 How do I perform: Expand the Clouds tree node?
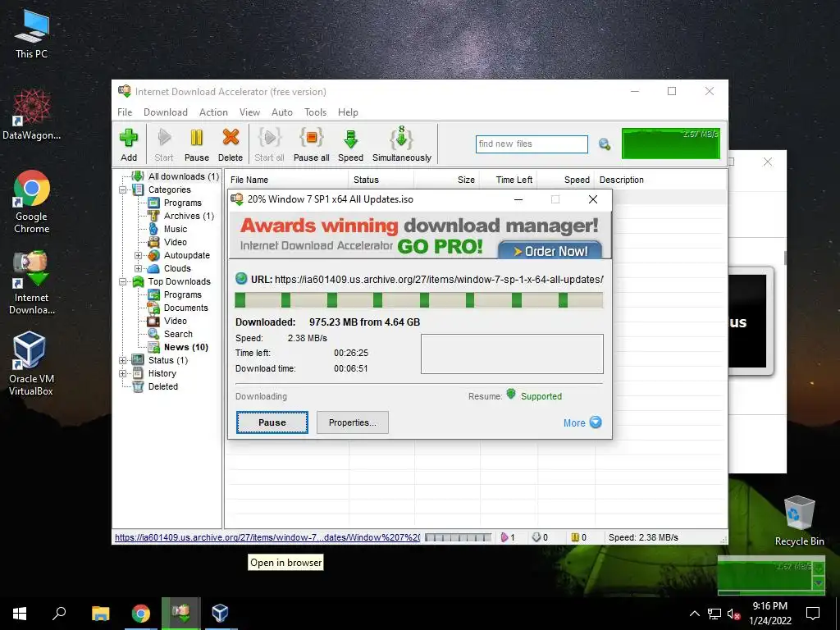pos(138,268)
